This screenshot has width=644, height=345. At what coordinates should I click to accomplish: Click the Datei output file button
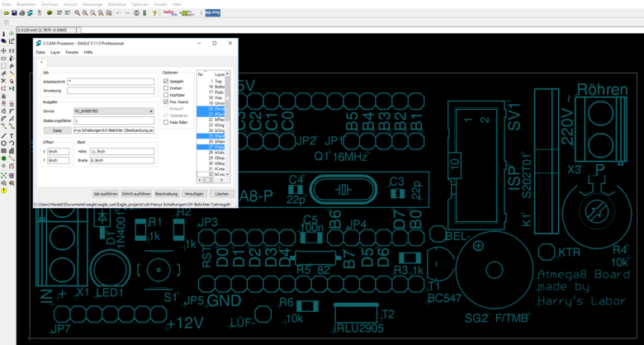coord(57,130)
